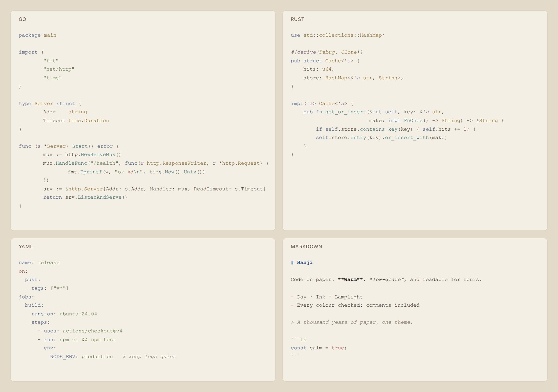Click 'self.store.entry(key).or_insert_with(make)' line
This screenshot has width=558, height=392.
[x=382, y=138]
